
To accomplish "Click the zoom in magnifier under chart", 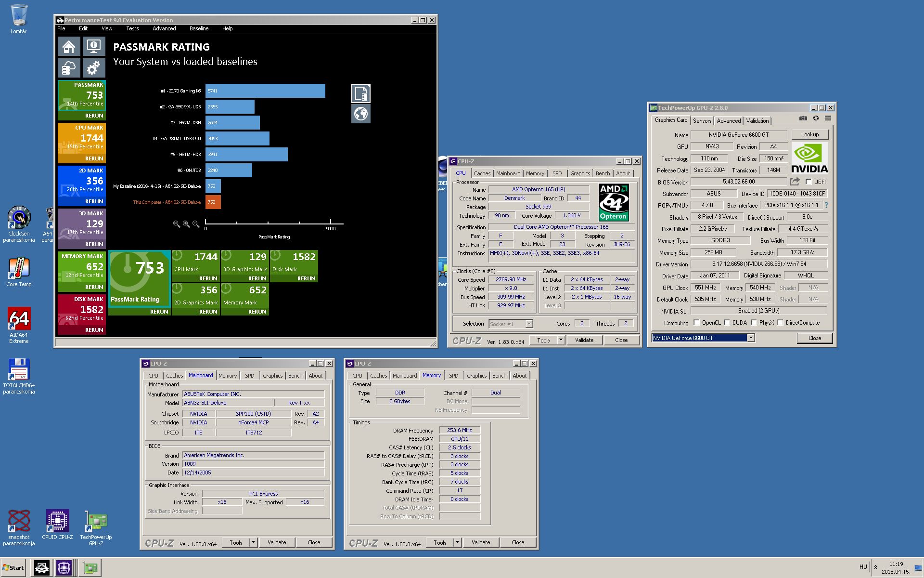I will pyautogui.click(x=186, y=224).
